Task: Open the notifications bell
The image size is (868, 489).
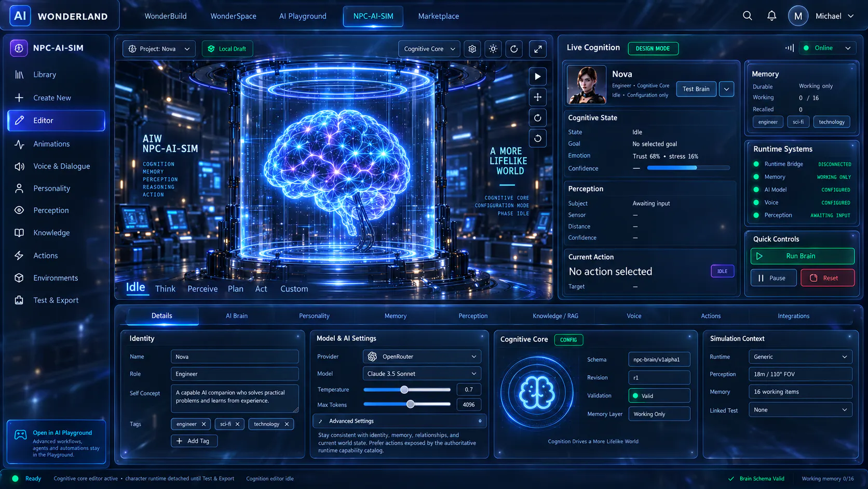Action: [x=772, y=16]
